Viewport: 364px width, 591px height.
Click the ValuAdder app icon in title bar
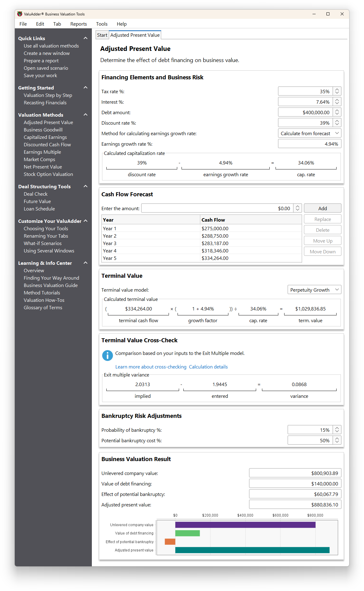point(20,14)
